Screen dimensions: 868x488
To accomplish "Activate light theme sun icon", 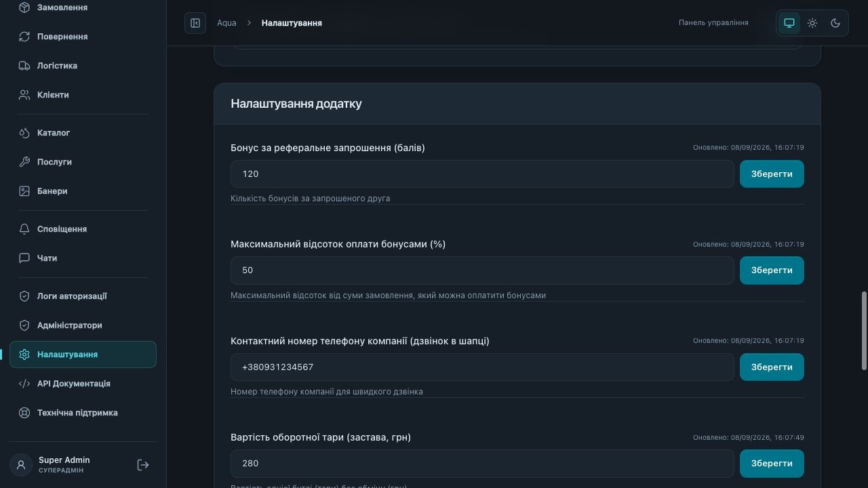I will point(812,23).
